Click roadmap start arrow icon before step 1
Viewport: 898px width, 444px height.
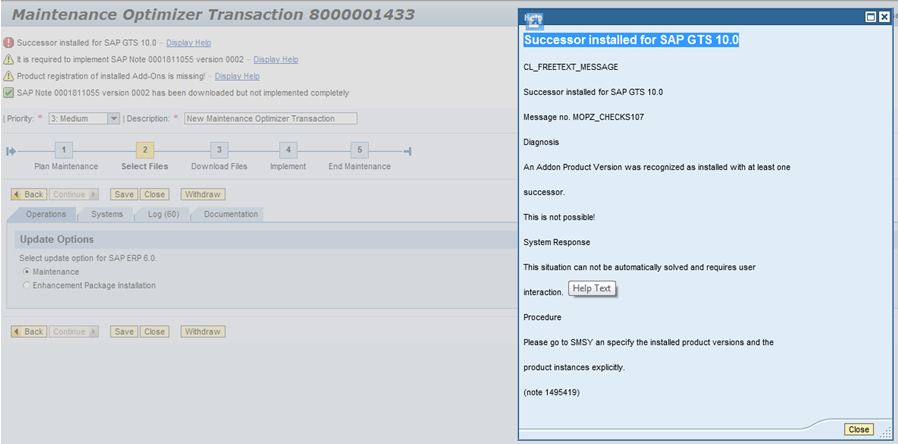[x=11, y=151]
